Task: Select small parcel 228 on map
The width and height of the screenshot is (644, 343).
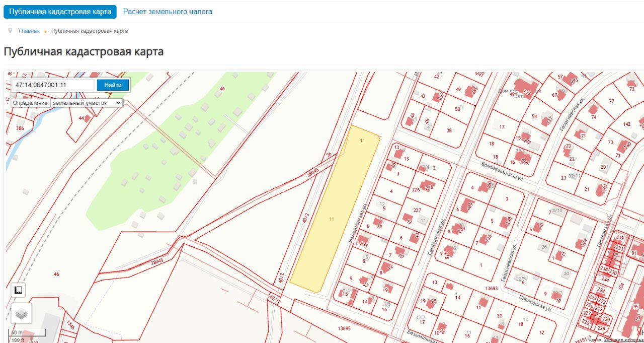Action: click(x=585, y=322)
